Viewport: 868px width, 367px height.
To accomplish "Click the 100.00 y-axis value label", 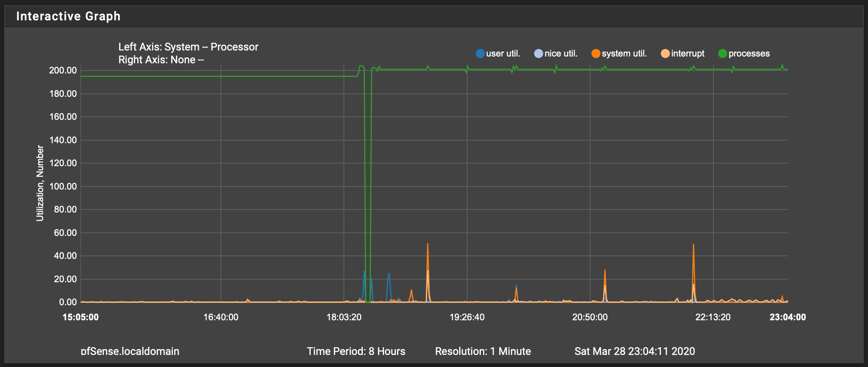I will 63,187.
